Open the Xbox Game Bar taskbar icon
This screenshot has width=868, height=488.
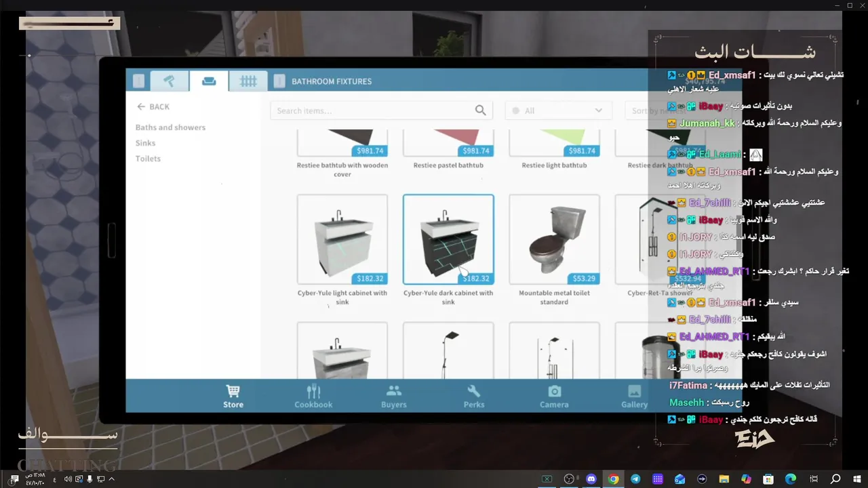547,479
